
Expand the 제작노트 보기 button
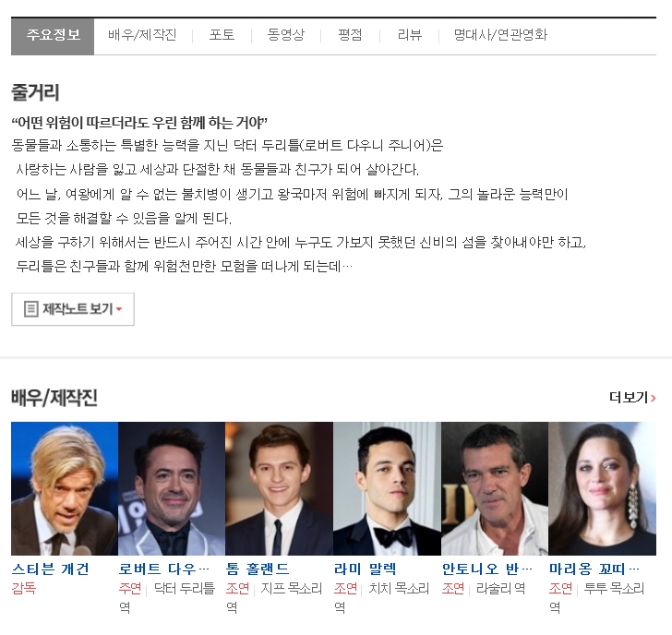73,309
